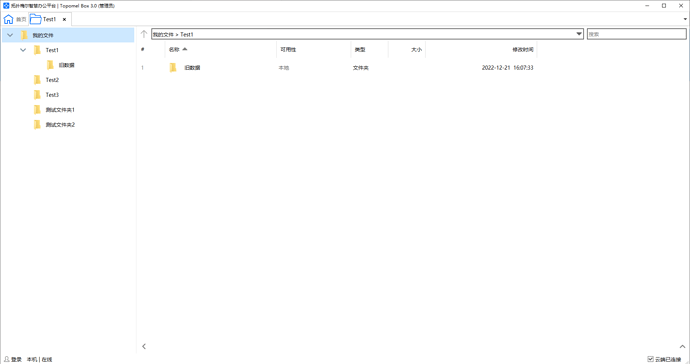Expand the bottom panel with the up chevron
690x364 pixels.
click(683, 347)
